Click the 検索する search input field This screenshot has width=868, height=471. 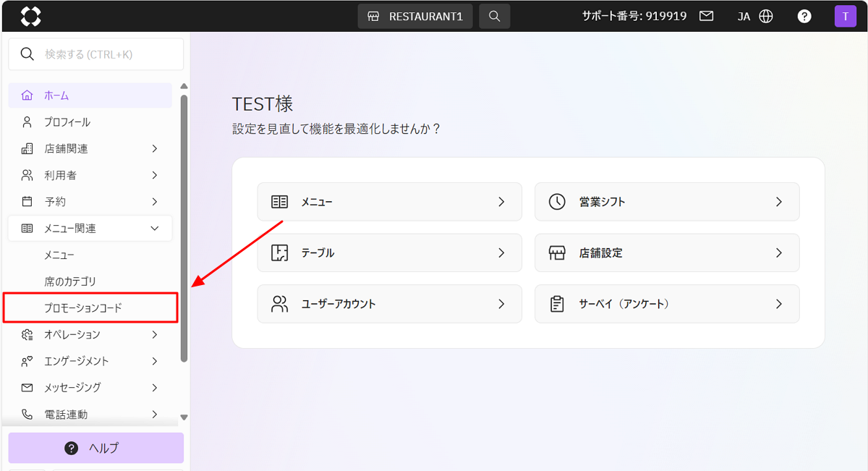click(101, 54)
